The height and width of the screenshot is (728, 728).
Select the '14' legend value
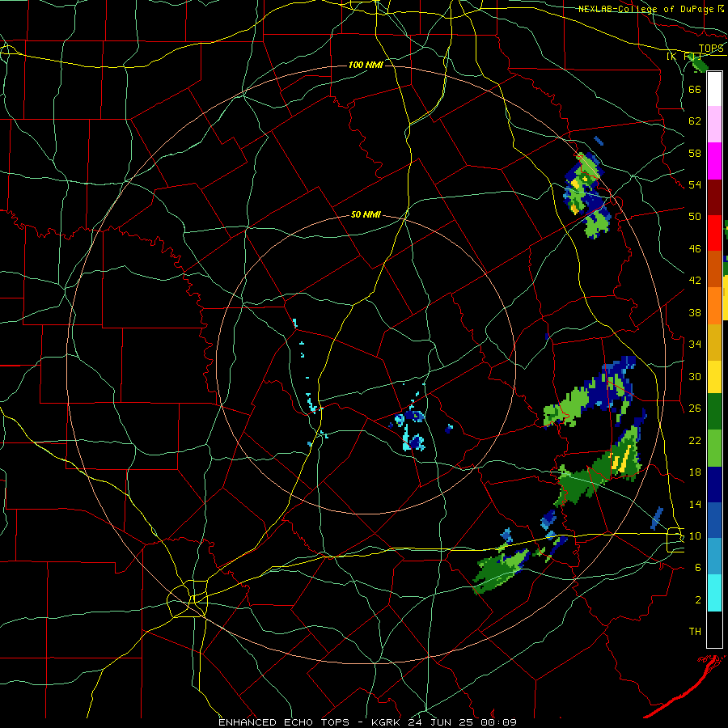(x=695, y=504)
